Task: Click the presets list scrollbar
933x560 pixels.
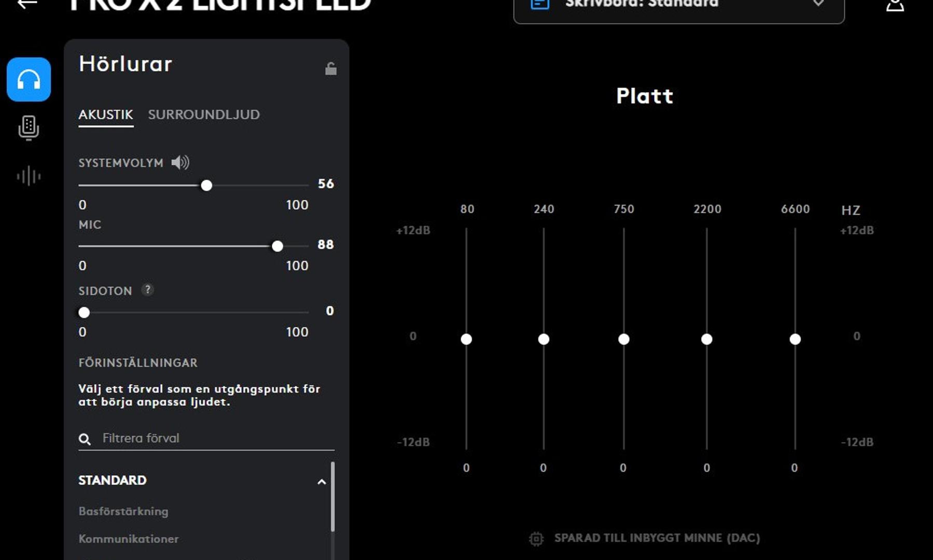Action: [x=332, y=496]
